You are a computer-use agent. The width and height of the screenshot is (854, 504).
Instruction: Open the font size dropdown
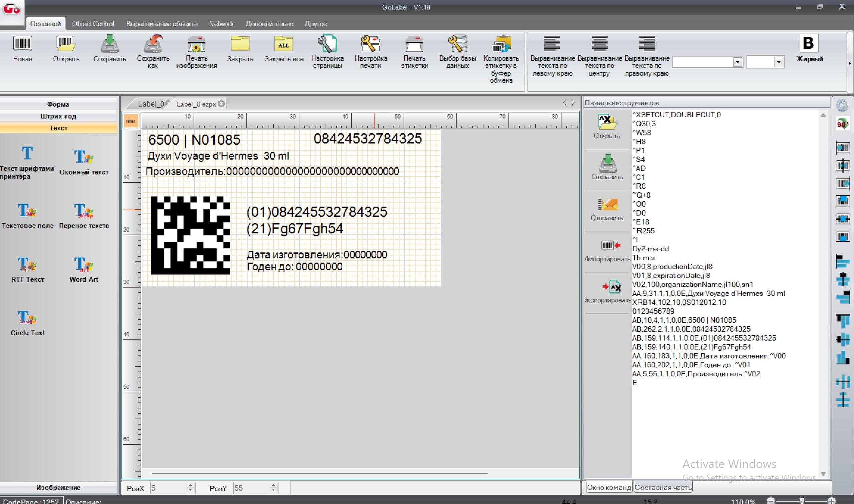point(779,62)
